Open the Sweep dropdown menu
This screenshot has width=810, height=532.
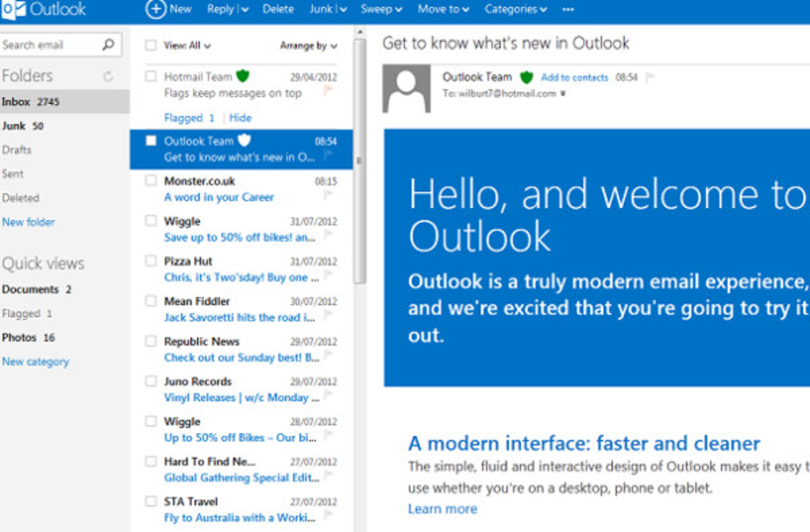pyautogui.click(x=381, y=9)
